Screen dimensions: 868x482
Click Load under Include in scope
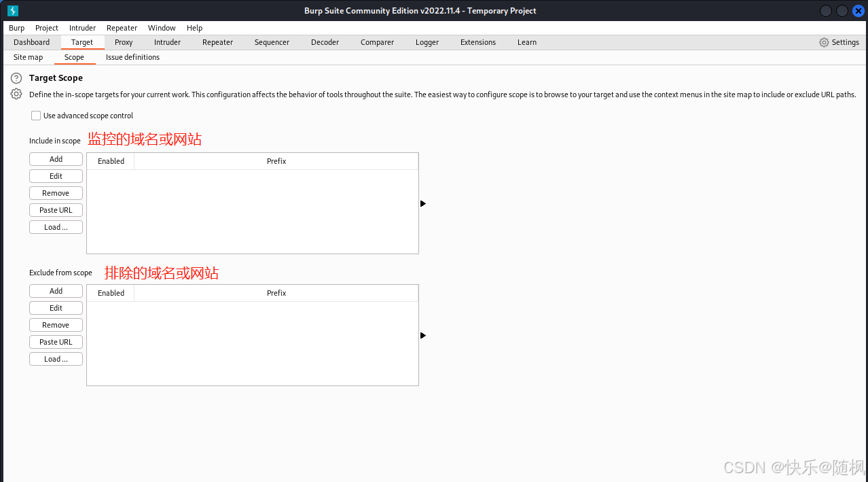tap(56, 227)
